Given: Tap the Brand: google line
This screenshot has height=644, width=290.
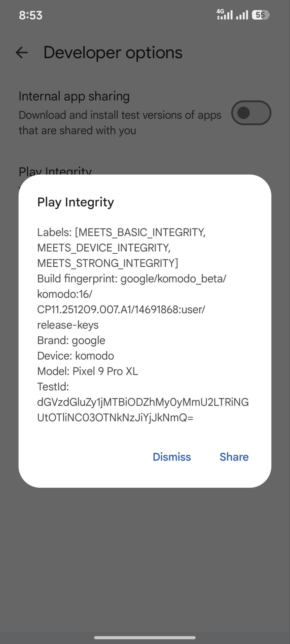Looking at the screenshot, I should 71,341.
